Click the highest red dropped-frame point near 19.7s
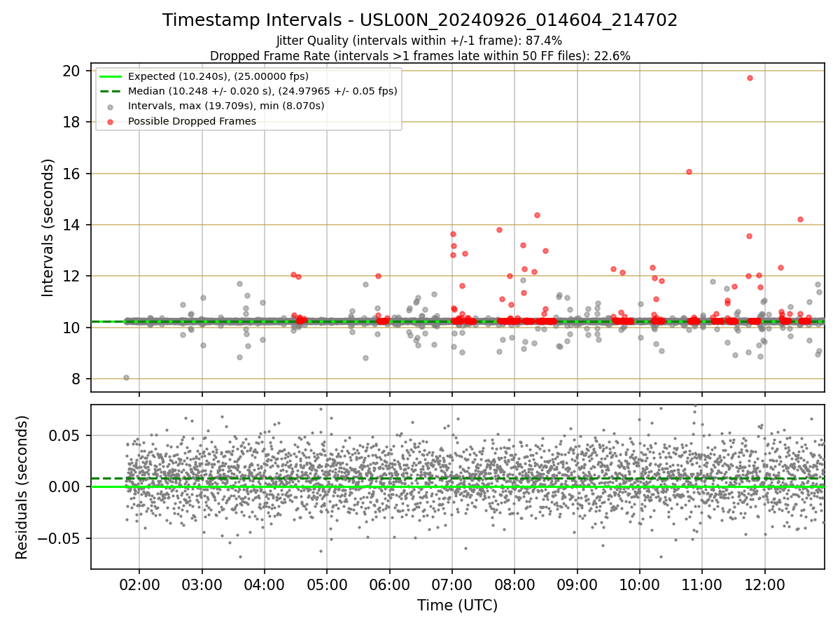The width and height of the screenshot is (840, 630). point(750,78)
